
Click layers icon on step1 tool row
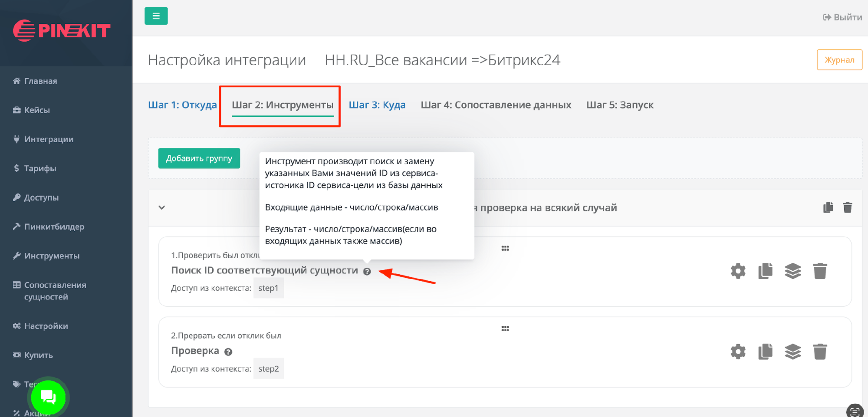[792, 271]
